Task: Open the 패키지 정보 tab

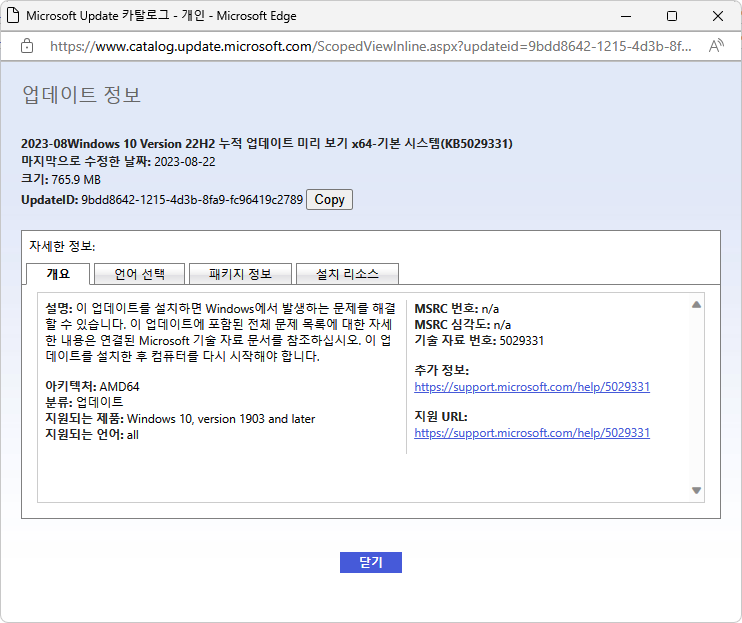Action: [240, 274]
